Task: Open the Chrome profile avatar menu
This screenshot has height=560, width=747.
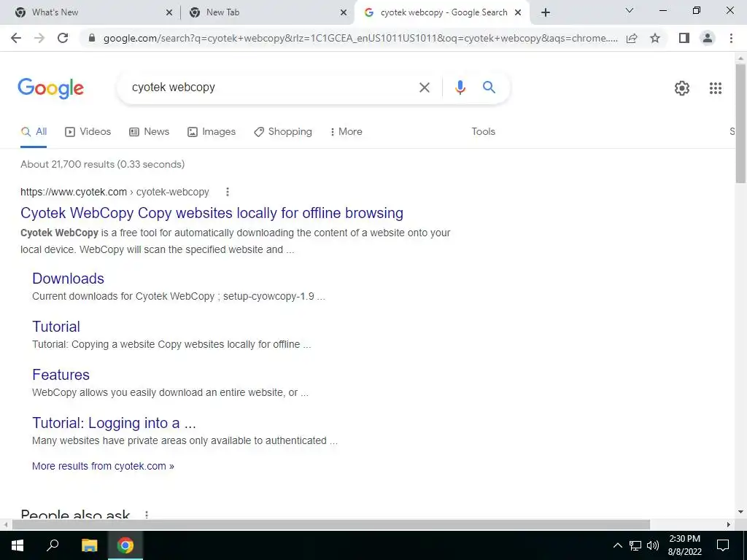Action: coord(708,38)
